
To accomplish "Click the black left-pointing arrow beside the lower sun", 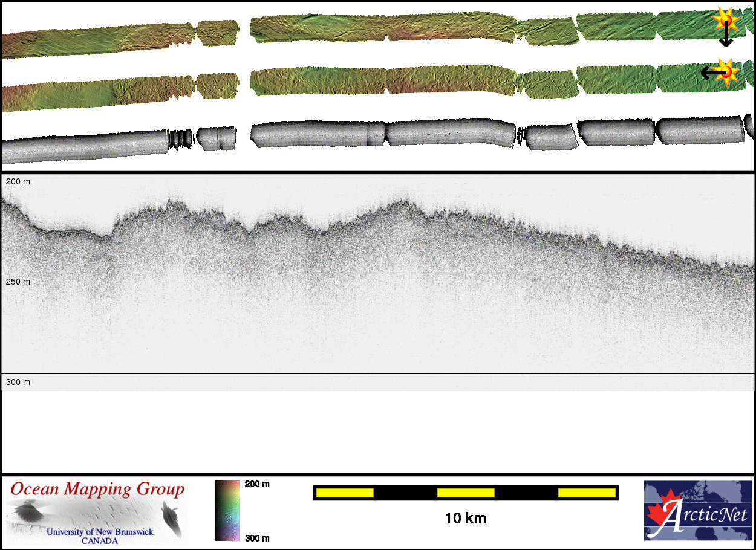I will [x=710, y=73].
